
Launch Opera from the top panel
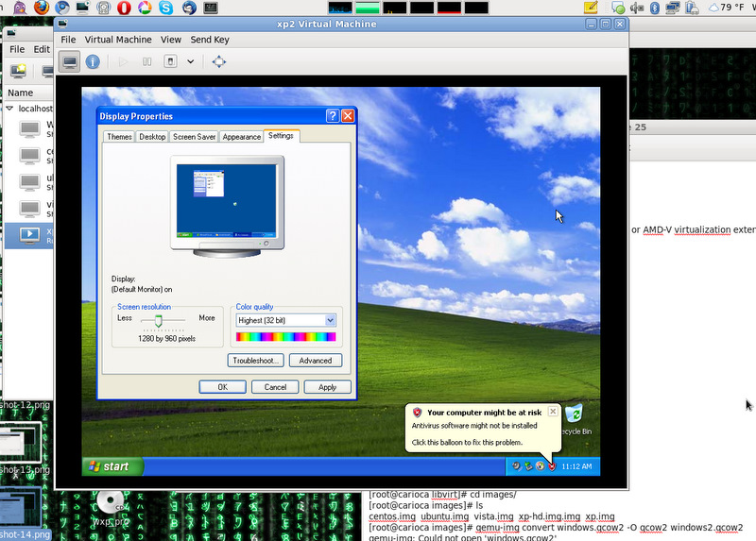[x=125, y=8]
